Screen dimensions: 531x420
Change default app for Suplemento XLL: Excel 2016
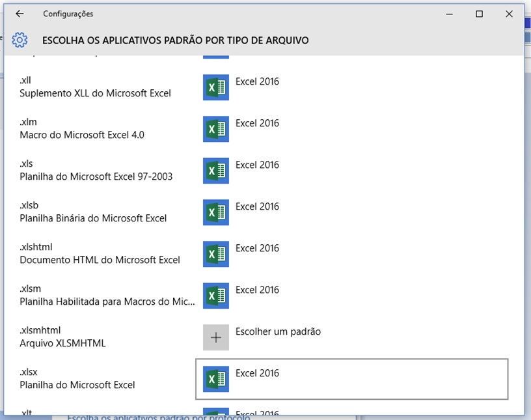[352, 87]
